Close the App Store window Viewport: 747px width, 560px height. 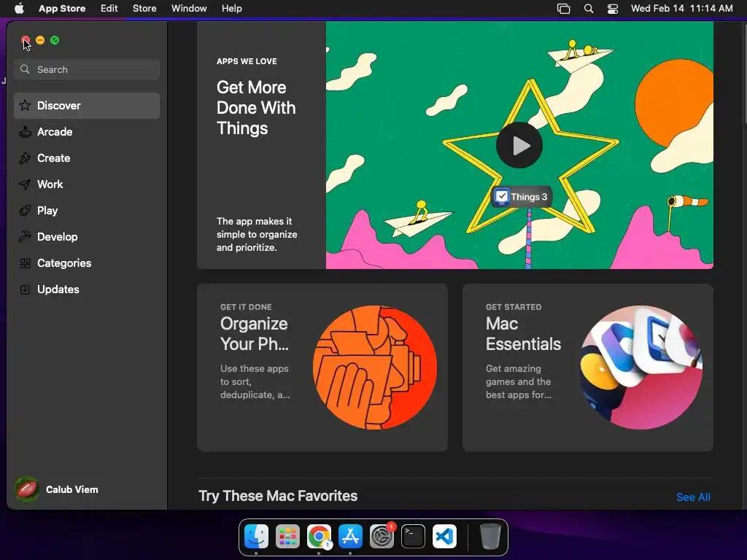pos(26,40)
